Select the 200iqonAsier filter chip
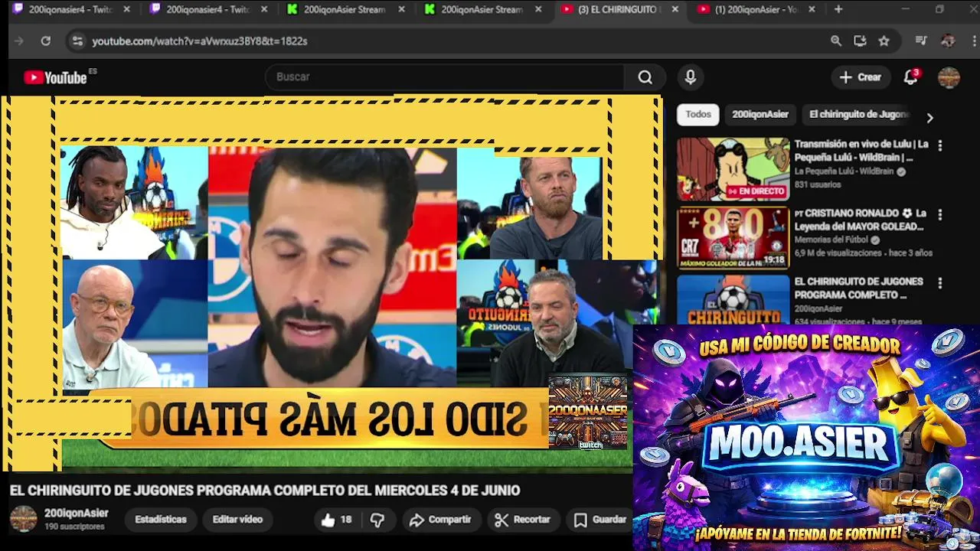This screenshot has width=980, height=551. point(759,114)
